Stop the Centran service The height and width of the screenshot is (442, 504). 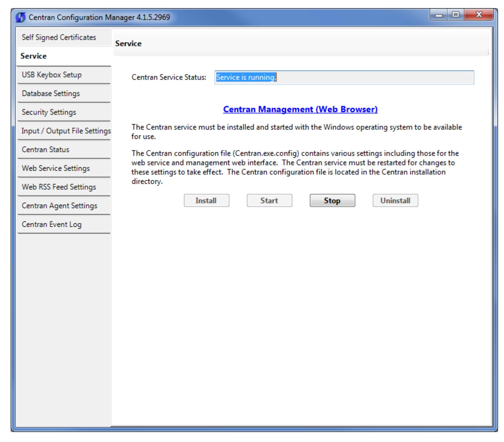(x=332, y=201)
